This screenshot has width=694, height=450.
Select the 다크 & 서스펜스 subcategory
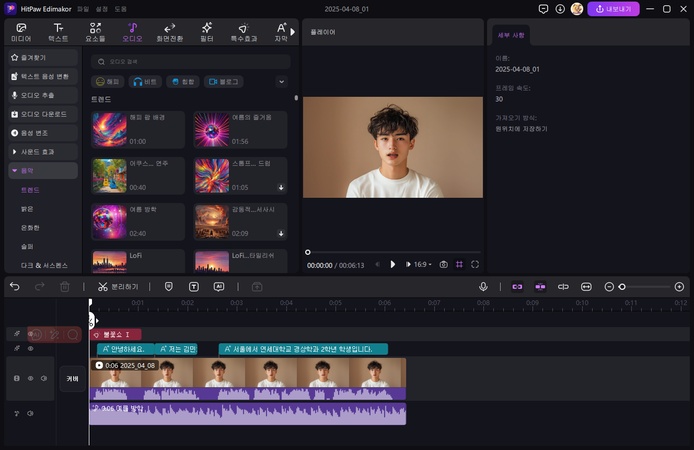pyautogui.click(x=44, y=265)
